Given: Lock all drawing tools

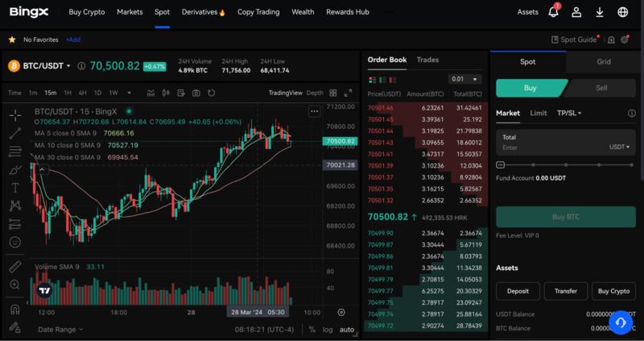Looking at the screenshot, I should [15, 327].
